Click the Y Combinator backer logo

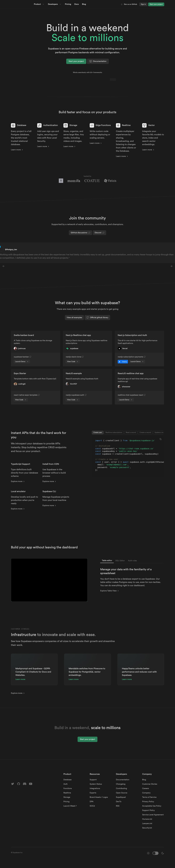point(61,181)
